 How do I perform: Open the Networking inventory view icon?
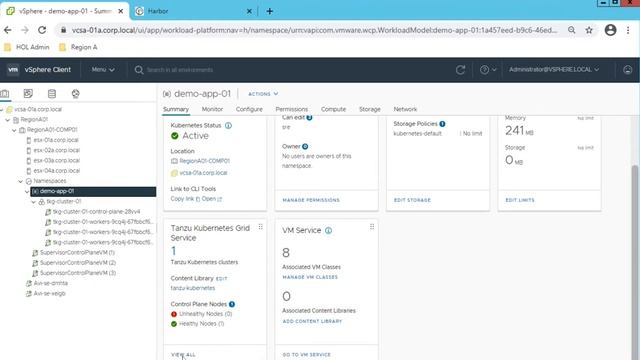(76, 94)
